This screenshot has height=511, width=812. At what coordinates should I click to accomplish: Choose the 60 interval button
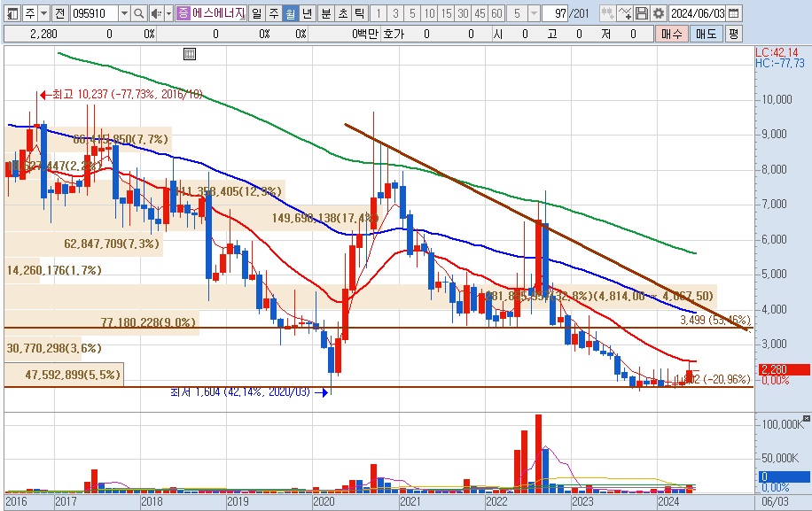[x=496, y=13]
